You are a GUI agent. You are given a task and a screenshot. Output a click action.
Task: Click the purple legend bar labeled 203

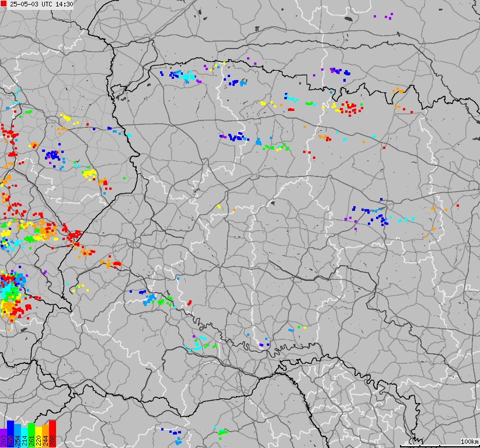click(4, 438)
